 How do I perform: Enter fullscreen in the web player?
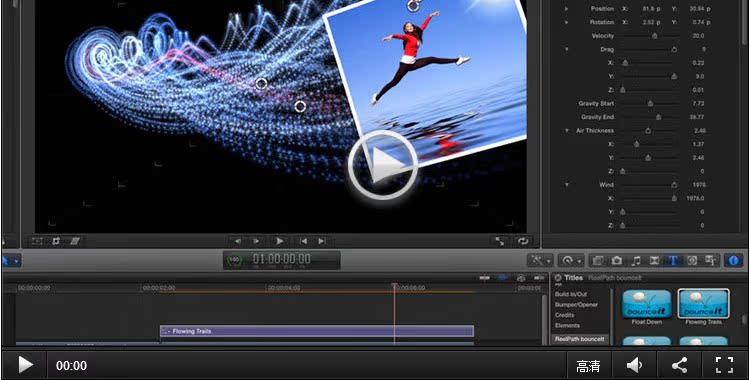click(x=724, y=366)
